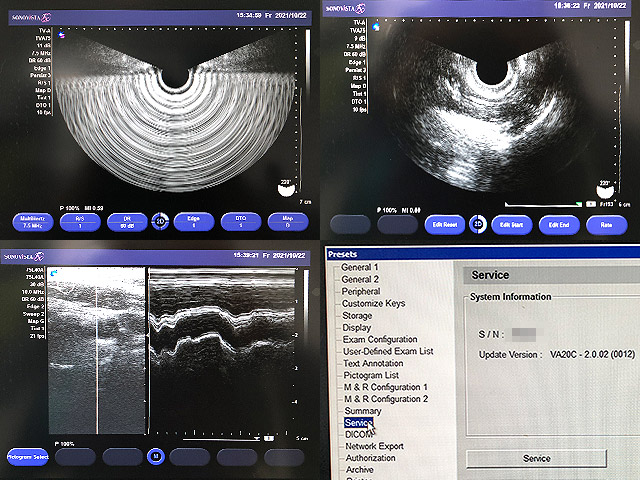
Task: Open Exam Configuration
Action: (380, 339)
